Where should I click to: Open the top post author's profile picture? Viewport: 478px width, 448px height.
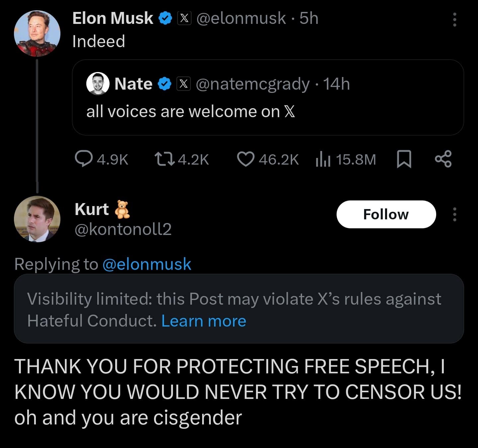pos(37,33)
